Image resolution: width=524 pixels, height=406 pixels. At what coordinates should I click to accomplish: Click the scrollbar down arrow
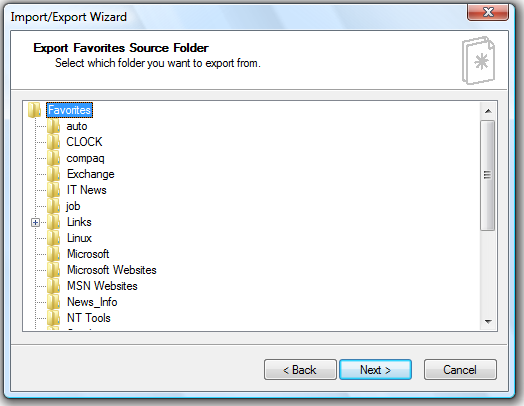(x=488, y=321)
